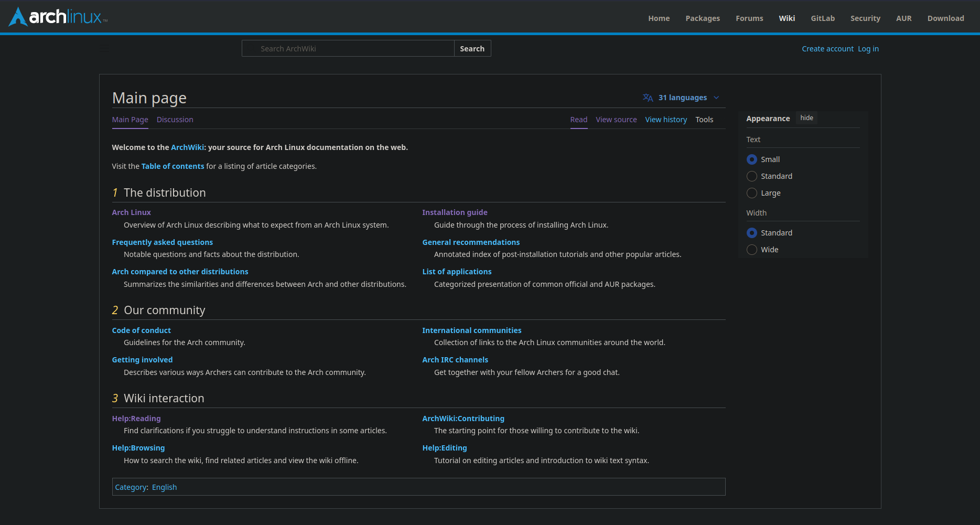The image size is (980, 525).
Task: Switch to Read tab
Action: point(579,120)
